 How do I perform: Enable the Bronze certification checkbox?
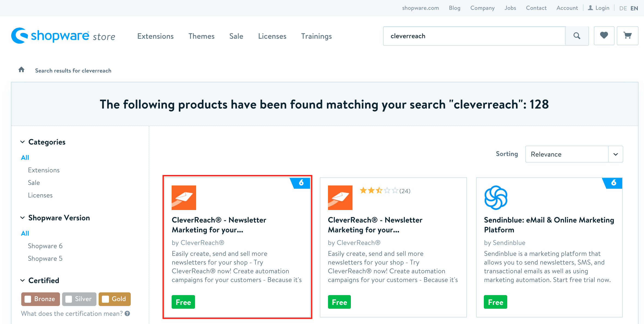click(x=28, y=299)
